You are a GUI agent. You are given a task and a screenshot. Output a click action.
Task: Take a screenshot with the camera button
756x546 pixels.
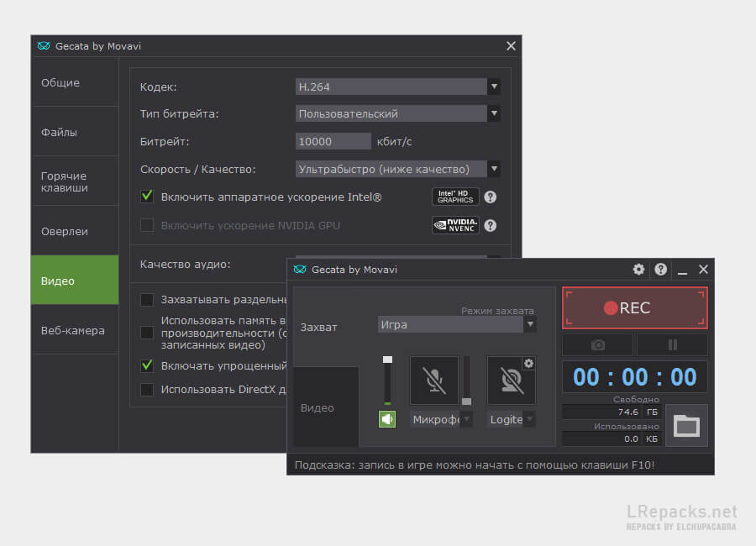click(598, 345)
